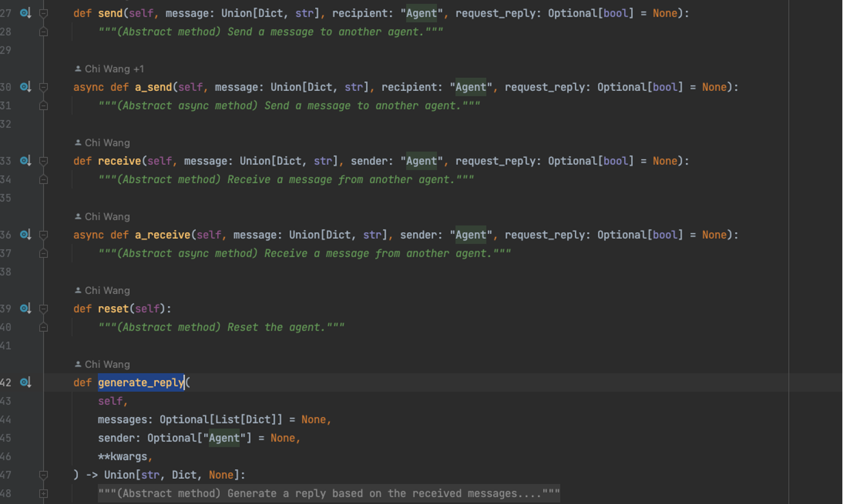
Task: Open the Chi Wang author hint above generate_reply
Action: pyautogui.click(x=102, y=364)
